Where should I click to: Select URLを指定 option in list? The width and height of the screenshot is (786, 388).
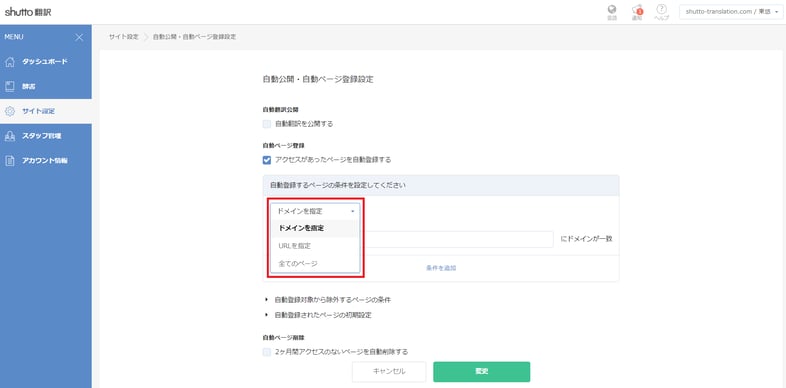click(x=315, y=246)
